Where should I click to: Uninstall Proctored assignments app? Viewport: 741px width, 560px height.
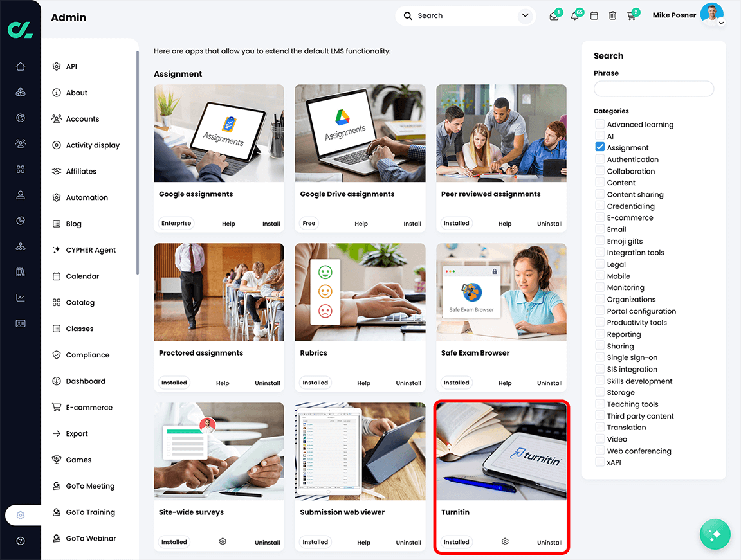click(268, 383)
